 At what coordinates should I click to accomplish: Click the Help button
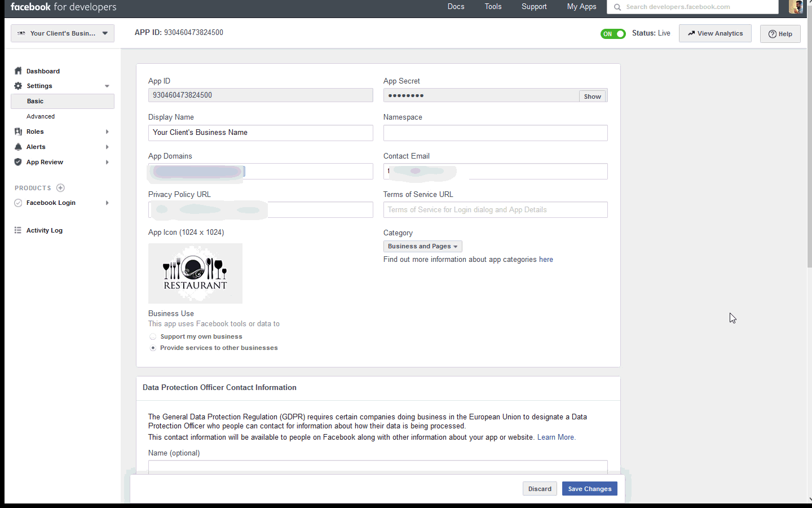[780, 34]
